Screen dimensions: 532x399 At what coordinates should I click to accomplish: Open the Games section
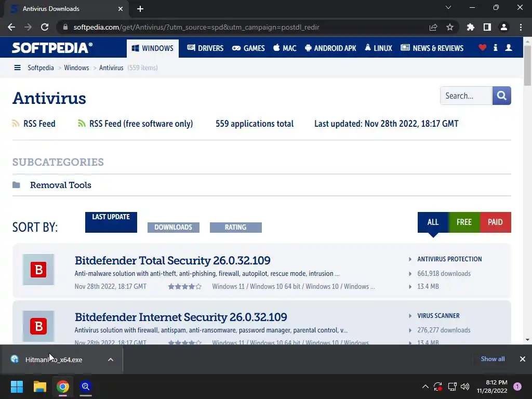pyautogui.click(x=248, y=48)
